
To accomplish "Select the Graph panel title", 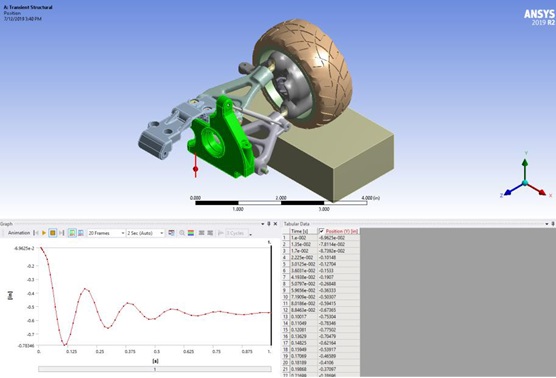I will (6, 224).
